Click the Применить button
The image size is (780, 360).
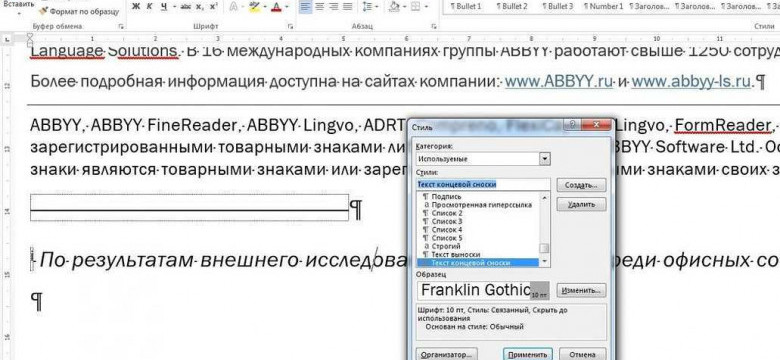528,355
